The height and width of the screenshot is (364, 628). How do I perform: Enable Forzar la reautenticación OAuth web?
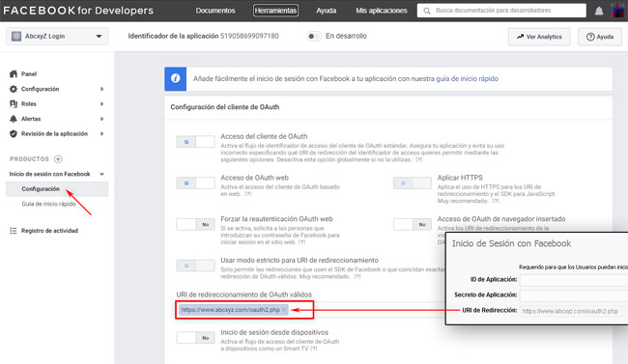tap(195, 224)
